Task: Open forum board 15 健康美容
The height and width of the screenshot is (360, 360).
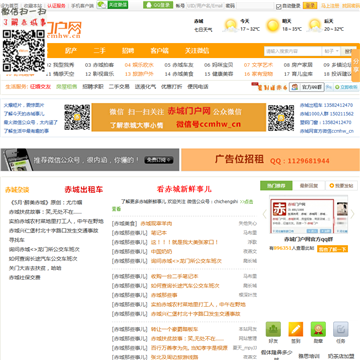Action: (x=219, y=74)
